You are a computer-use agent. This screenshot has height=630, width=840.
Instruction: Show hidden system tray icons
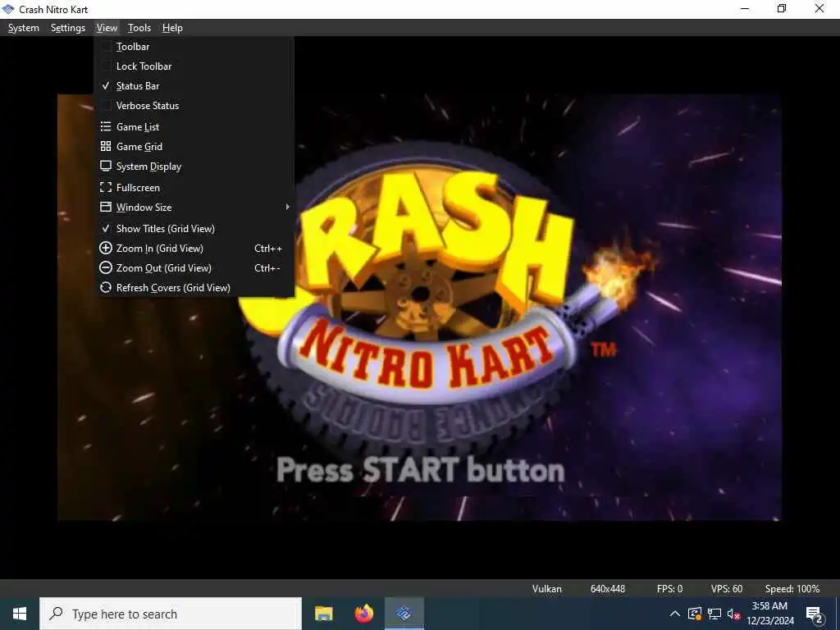click(x=675, y=614)
